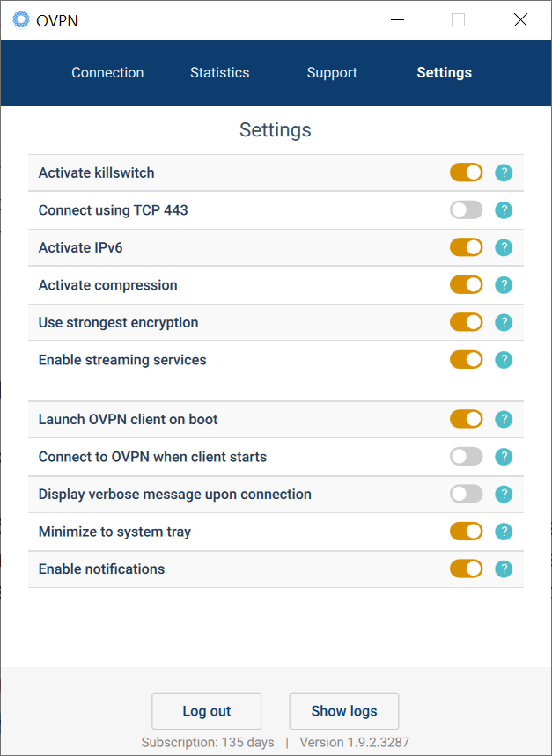Image resolution: width=552 pixels, height=756 pixels.
Task: Open help for Enable streaming services
Action: click(x=504, y=360)
